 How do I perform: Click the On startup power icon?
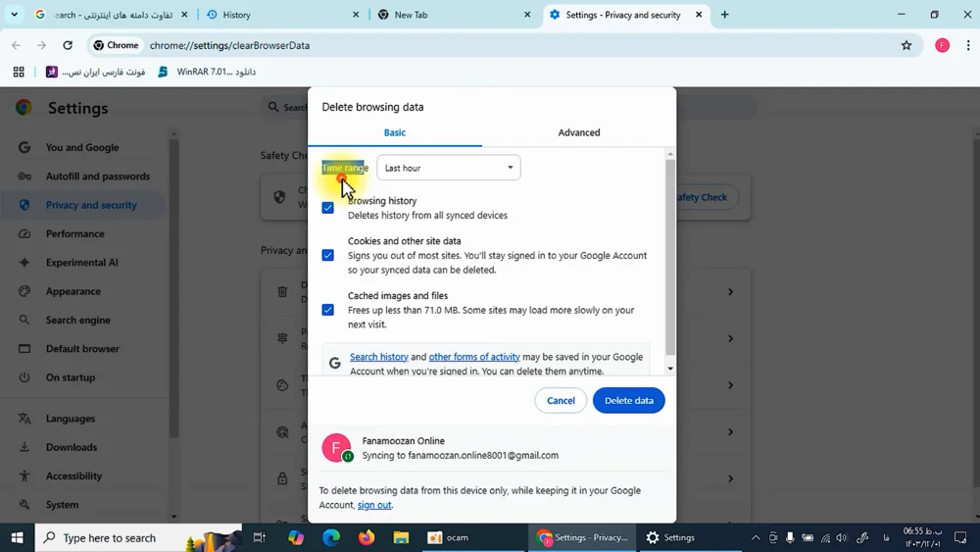(x=24, y=377)
